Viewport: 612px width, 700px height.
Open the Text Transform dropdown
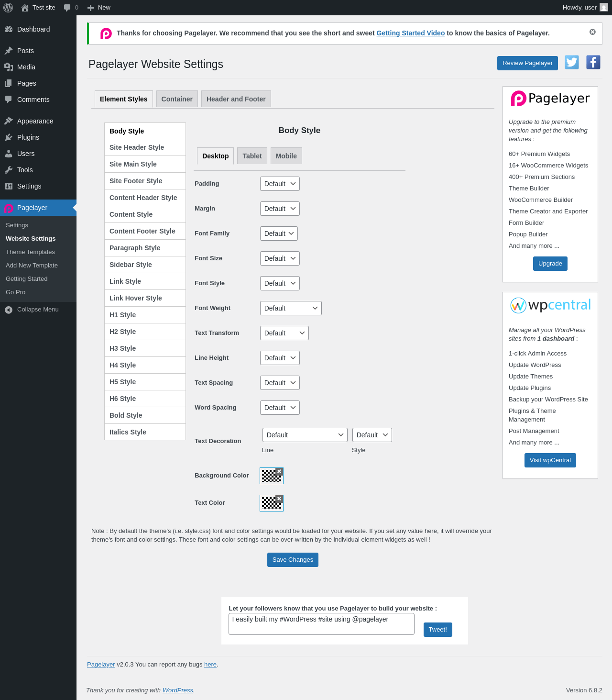pos(284,333)
